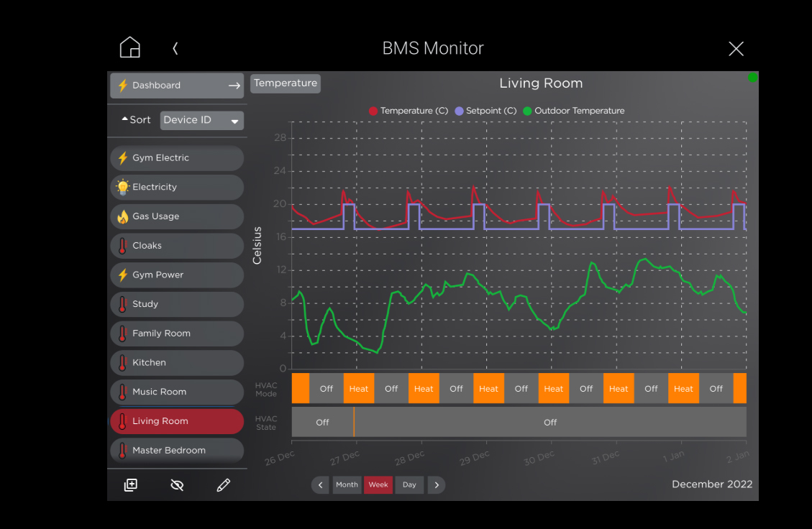Toggle the hidden devices eye icon
The width and height of the screenshot is (812, 529).
tap(177, 485)
